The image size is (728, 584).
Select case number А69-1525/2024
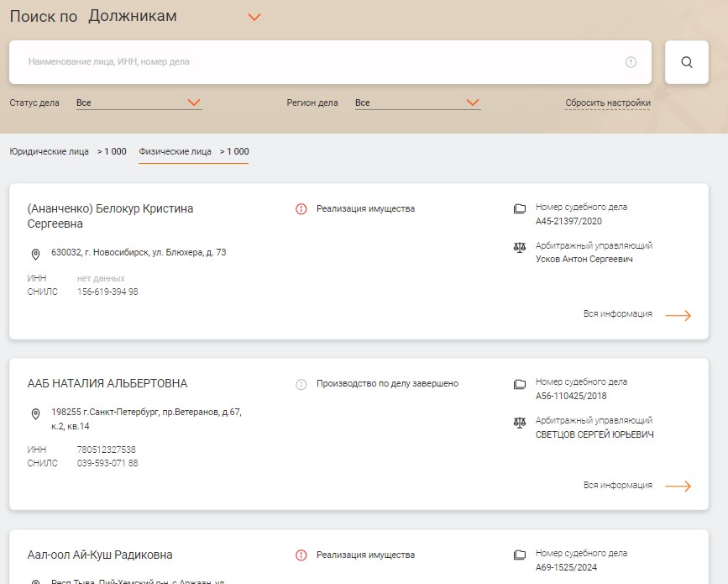pos(567,567)
